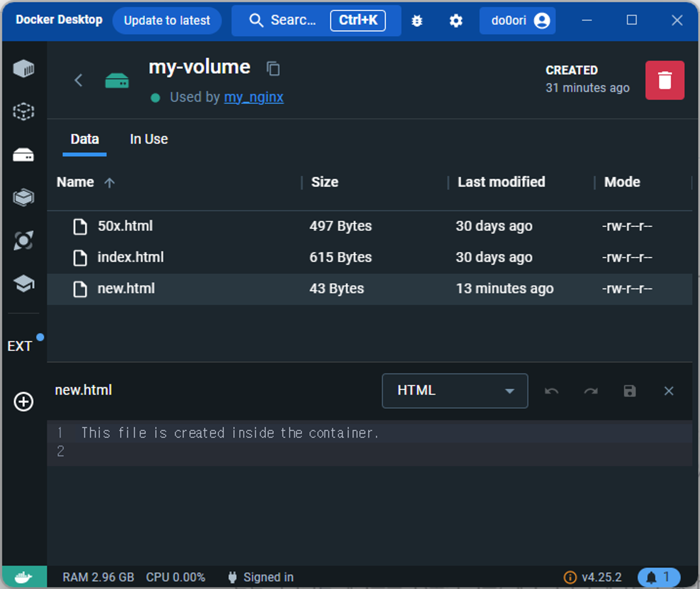Close the new.html editor panel

coord(669,391)
